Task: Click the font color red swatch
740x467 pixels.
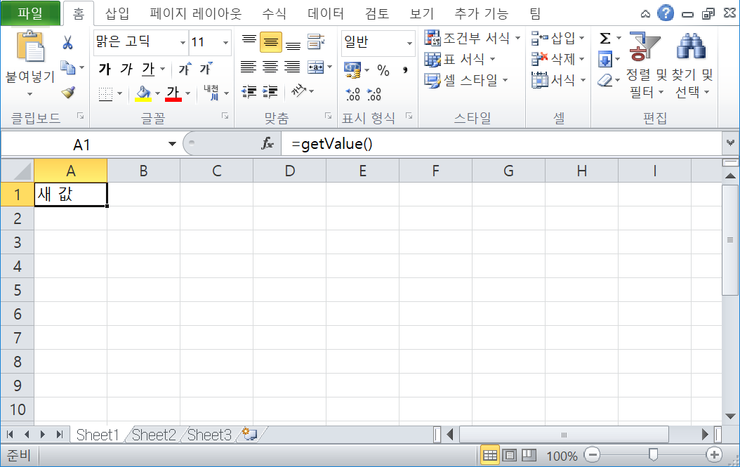Action: (x=173, y=94)
